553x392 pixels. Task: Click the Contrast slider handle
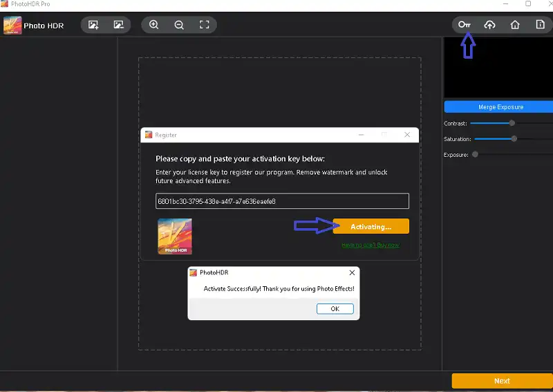tap(512, 123)
